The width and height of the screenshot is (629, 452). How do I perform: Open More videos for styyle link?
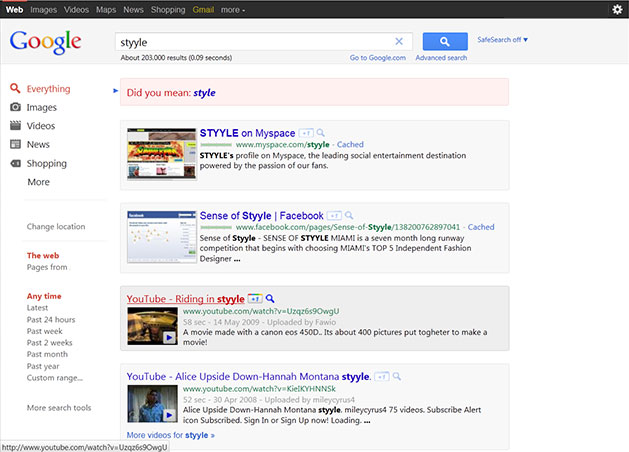(x=170, y=435)
